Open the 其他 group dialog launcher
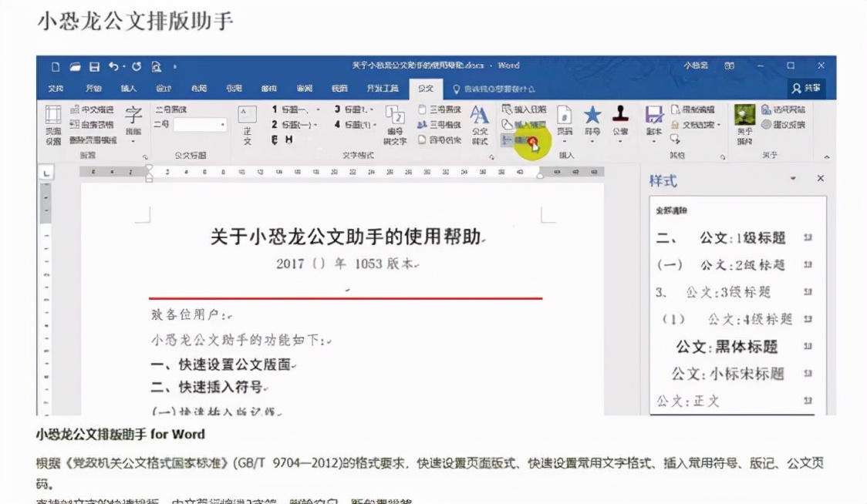The width and height of the screenshot is (867, 504). pyautogui.click(x=723, y=157)
